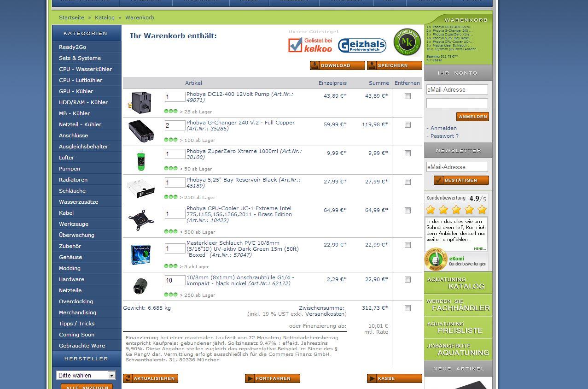Click the green MK recommendation seal
Screen dimensions: 588x389
(407, 42)
